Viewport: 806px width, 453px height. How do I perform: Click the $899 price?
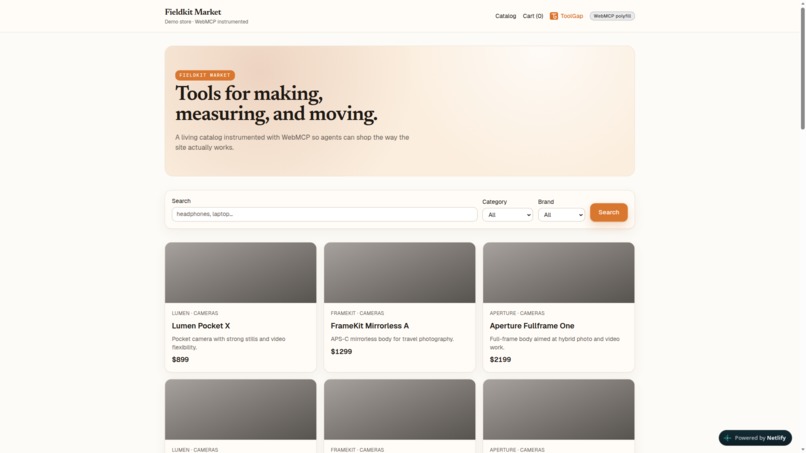pyautogui.click(x=180, y=359)
